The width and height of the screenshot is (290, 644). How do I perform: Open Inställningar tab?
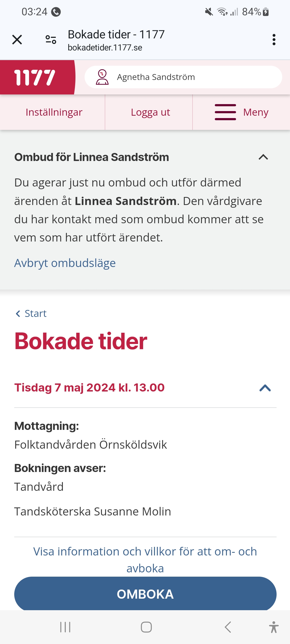(54, 112)
